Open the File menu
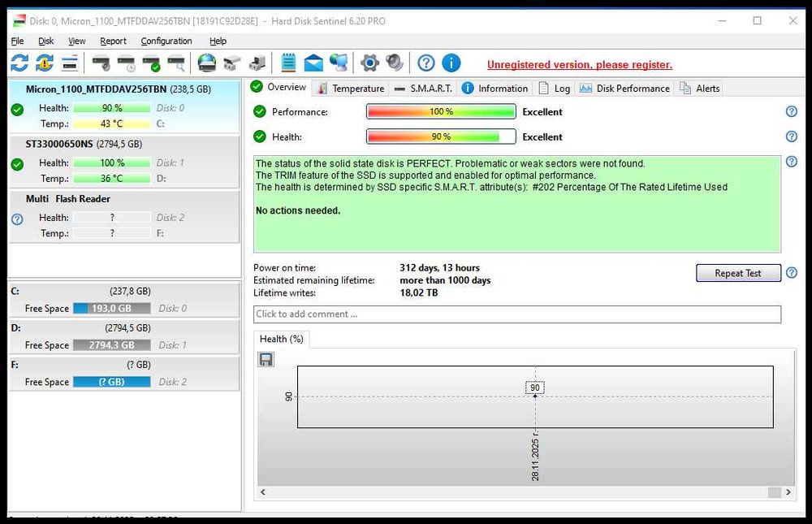The image size is (812, 524). 18,41
